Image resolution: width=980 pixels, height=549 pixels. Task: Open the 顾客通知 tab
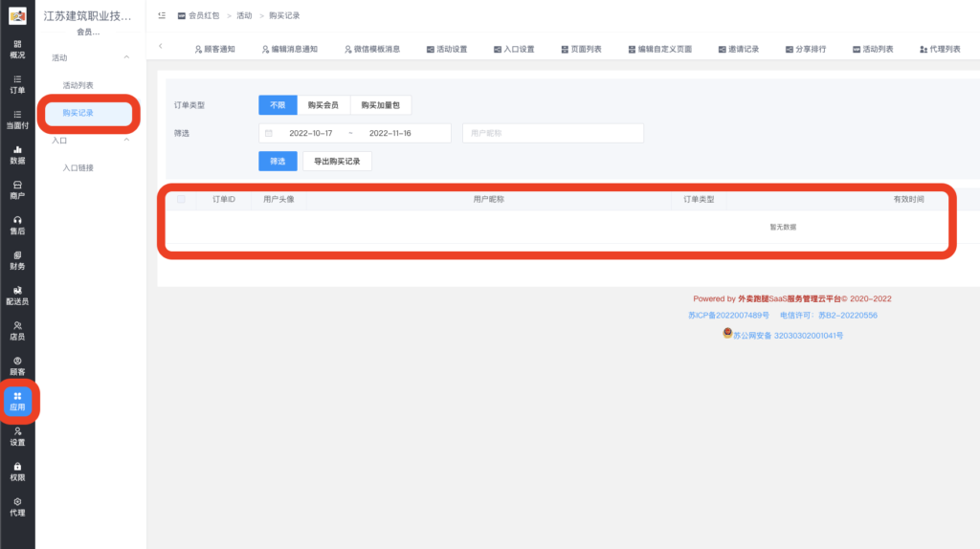(x=214, y=50)
